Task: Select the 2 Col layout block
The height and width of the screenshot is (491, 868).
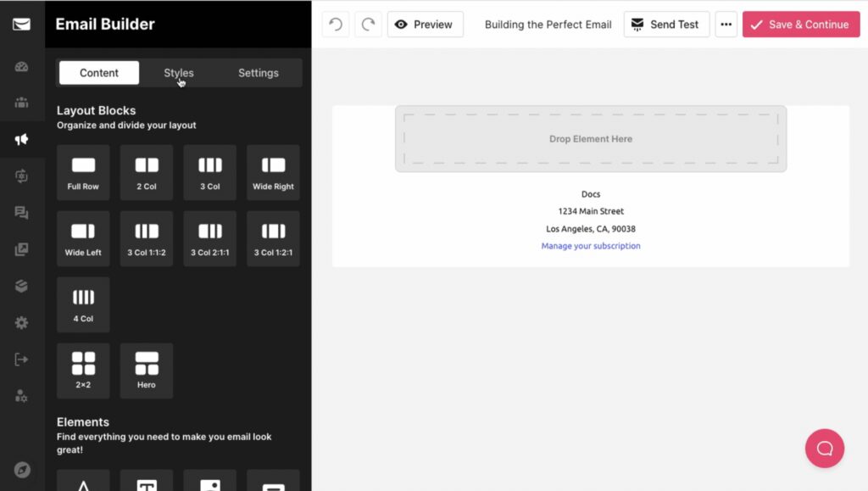Action: pos(147,172)
